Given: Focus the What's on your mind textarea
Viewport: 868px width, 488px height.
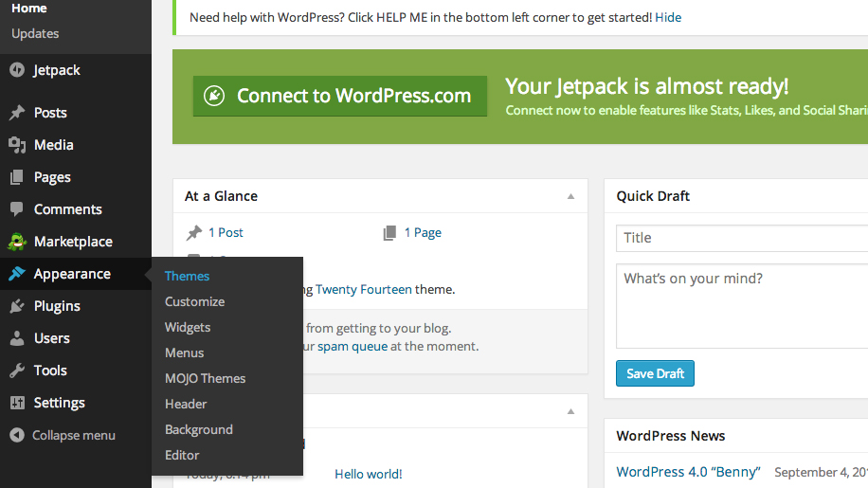Looking at the screenshot, I should tap(742, 306).
